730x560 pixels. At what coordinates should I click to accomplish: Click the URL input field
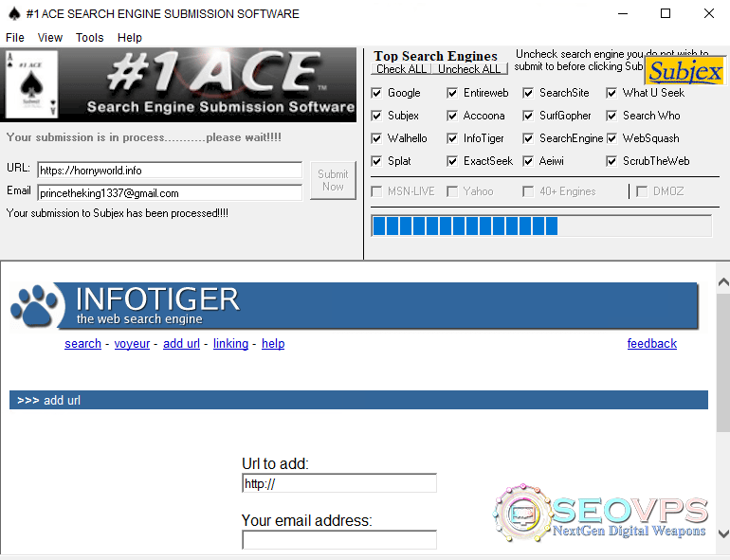tap(170, 171)
